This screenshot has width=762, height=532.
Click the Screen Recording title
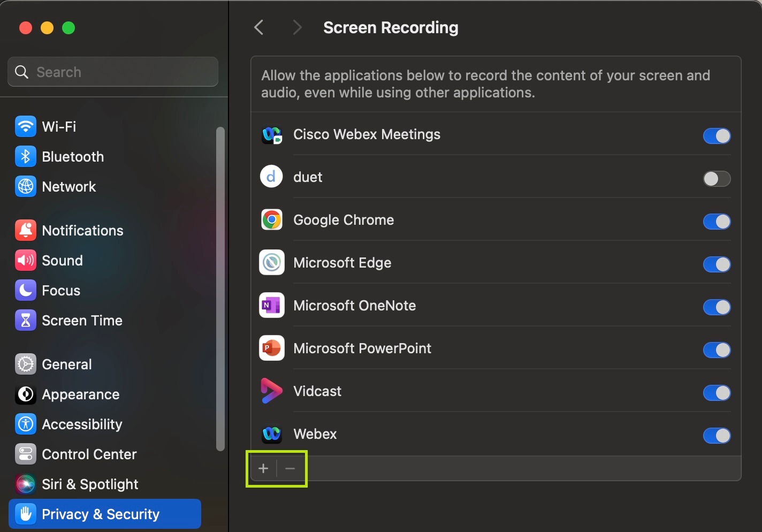tap(391, 27)
